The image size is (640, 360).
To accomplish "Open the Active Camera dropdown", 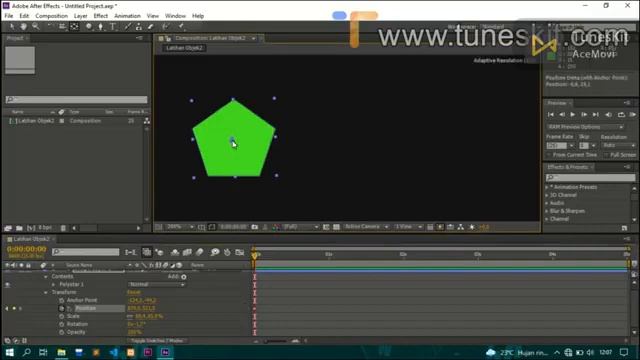I will tap(366, 227).
